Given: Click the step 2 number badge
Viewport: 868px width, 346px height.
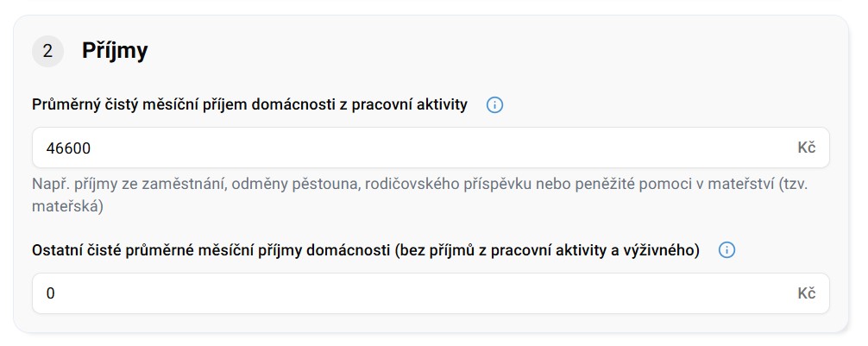Looking at the screenshot, I should point(47,52).
